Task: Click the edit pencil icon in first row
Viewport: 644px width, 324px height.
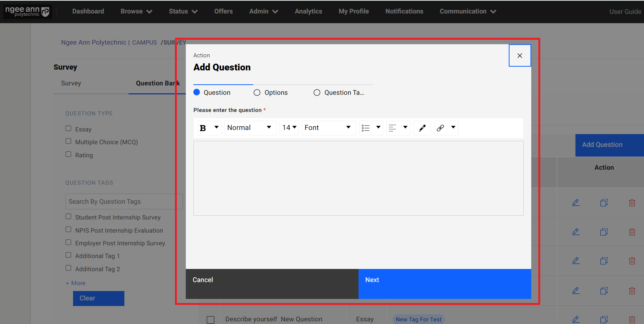Action: [576, 203]
